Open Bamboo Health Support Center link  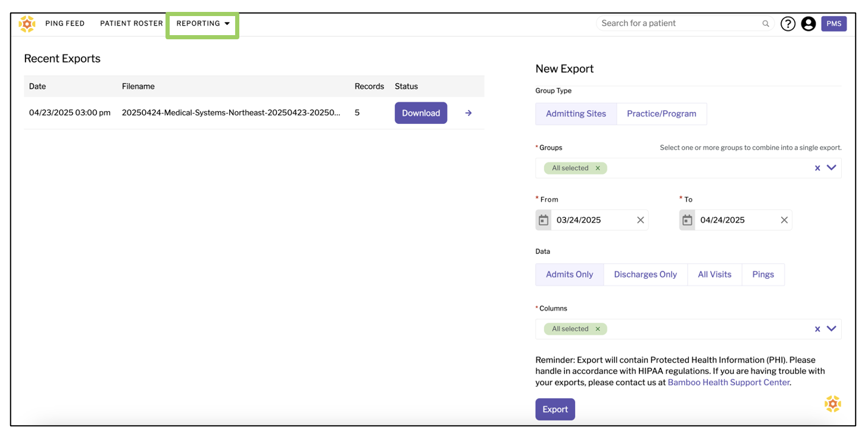(729, 383)
